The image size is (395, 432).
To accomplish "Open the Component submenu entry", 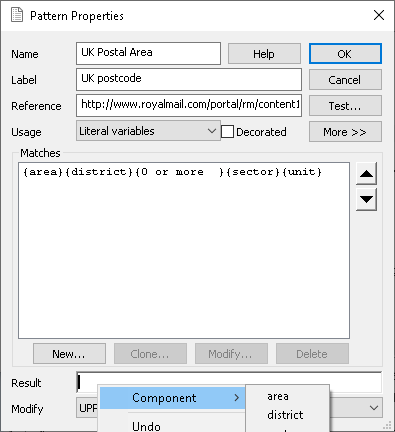I will click(x=173, y=398).
